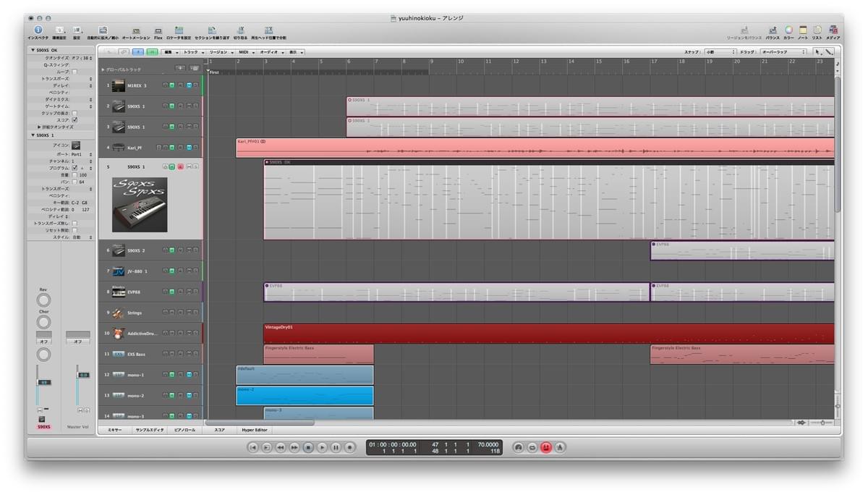This screenshot has height=495, width=868.
Task: Toggle the クリップの長さ clip length checkbox
Action: click(75, 113)
